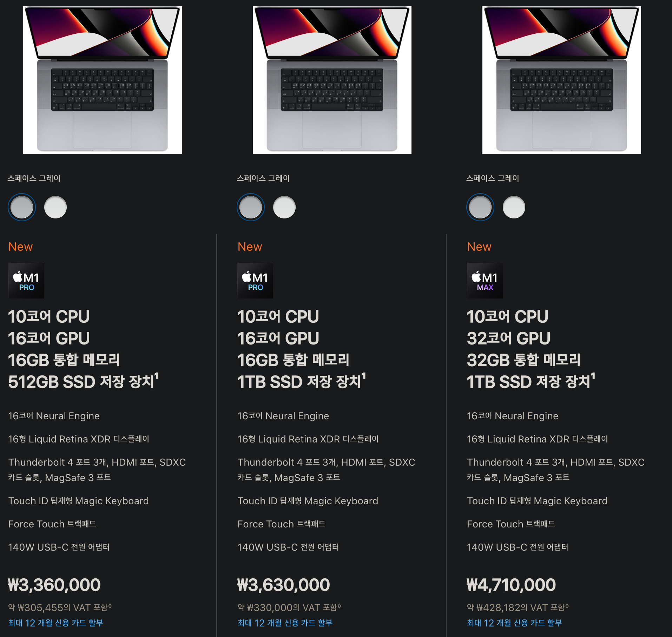Pick the silver finish for the M1 Max model
Image resolution: width=672 pixels, height=637 pixels.
[514, 207]
